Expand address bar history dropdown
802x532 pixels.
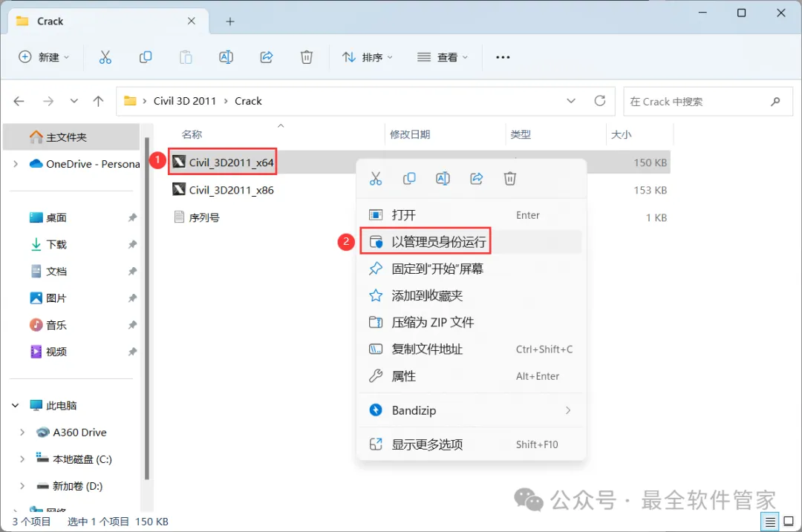point(571,101)
